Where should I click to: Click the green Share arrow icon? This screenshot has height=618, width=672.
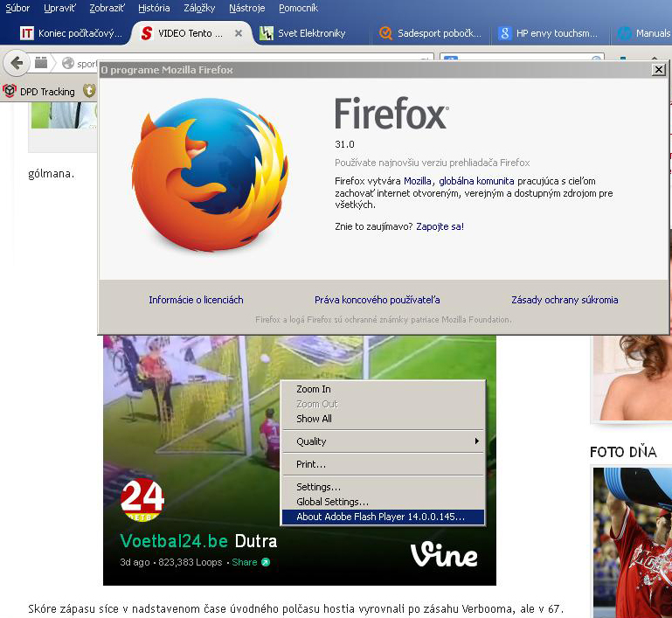266,562
